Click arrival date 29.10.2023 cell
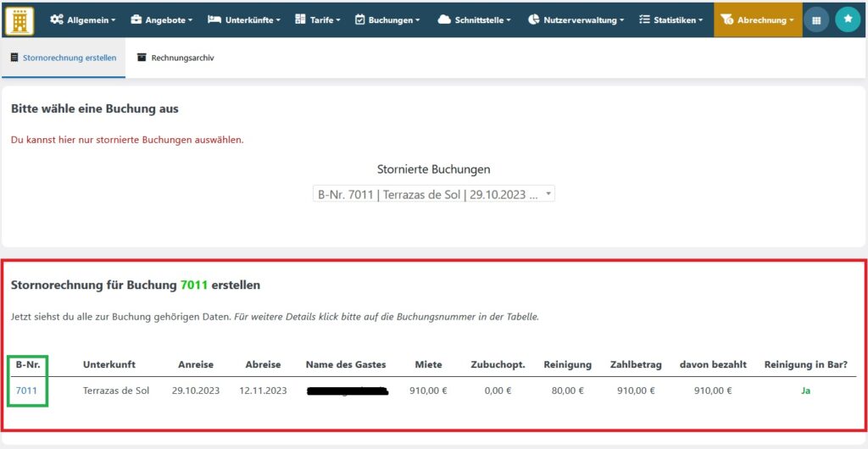 pyautogui.click(x=196, y=391)
